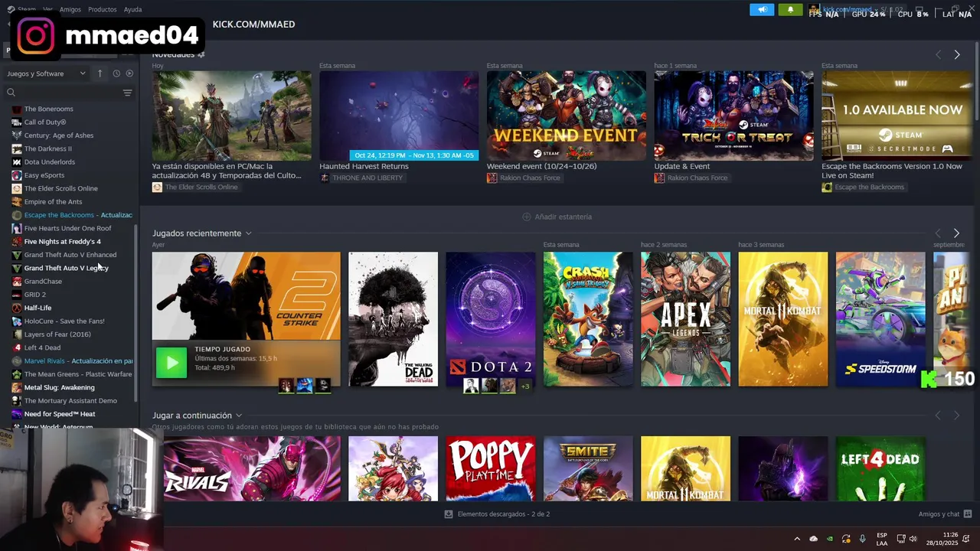Click the blue announcements megaphone button

tap(762, 9)
